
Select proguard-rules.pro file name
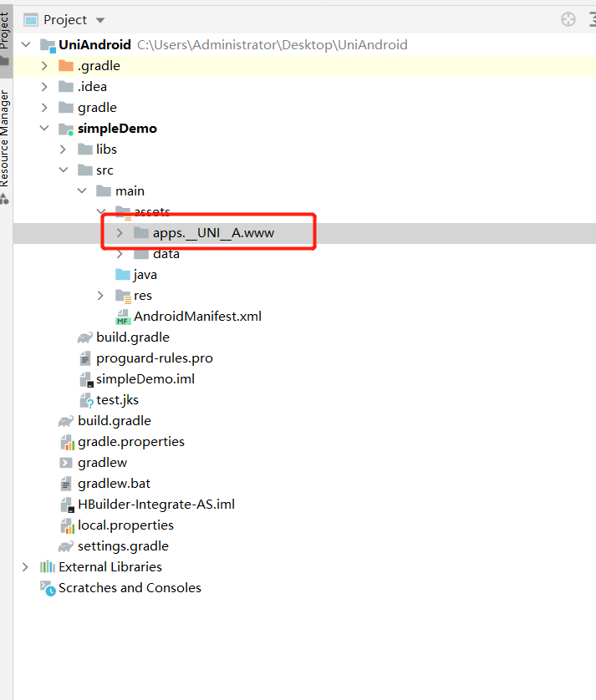(155, 358)
